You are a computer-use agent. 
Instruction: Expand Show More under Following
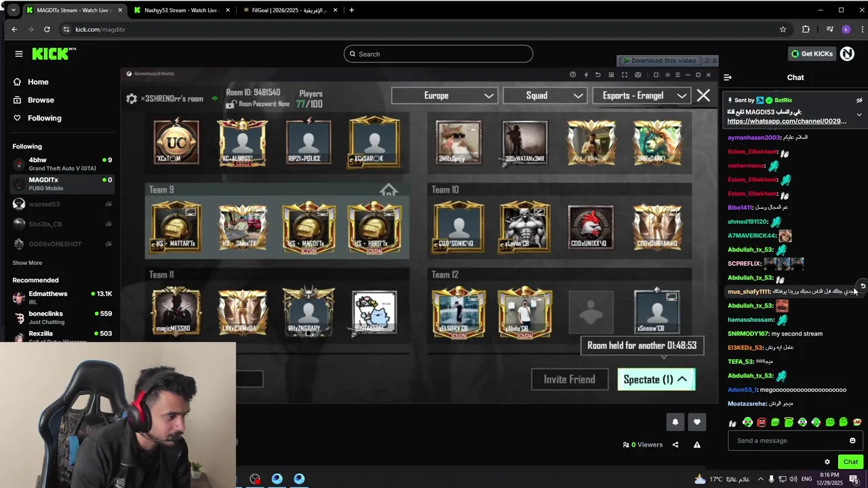[x=27, y=263]
